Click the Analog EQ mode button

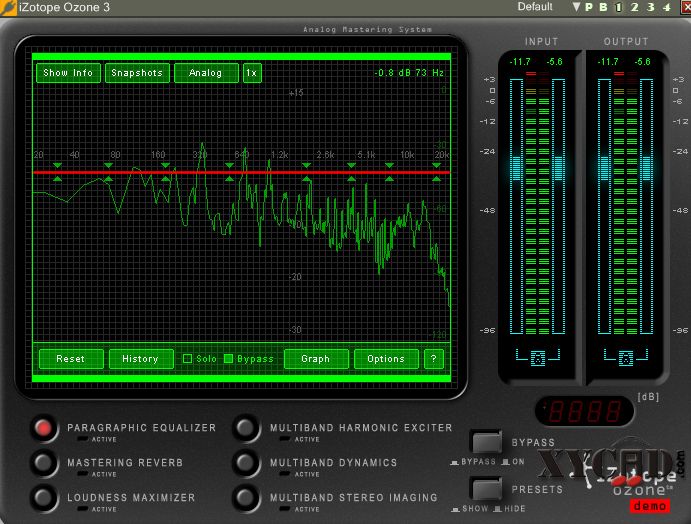(x=206, y=73)
